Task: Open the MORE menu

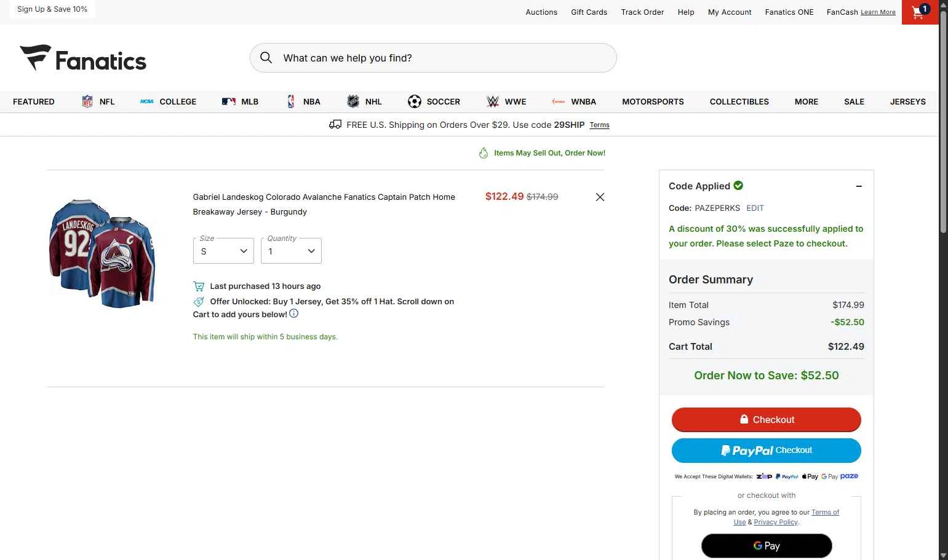Action: 806,101
